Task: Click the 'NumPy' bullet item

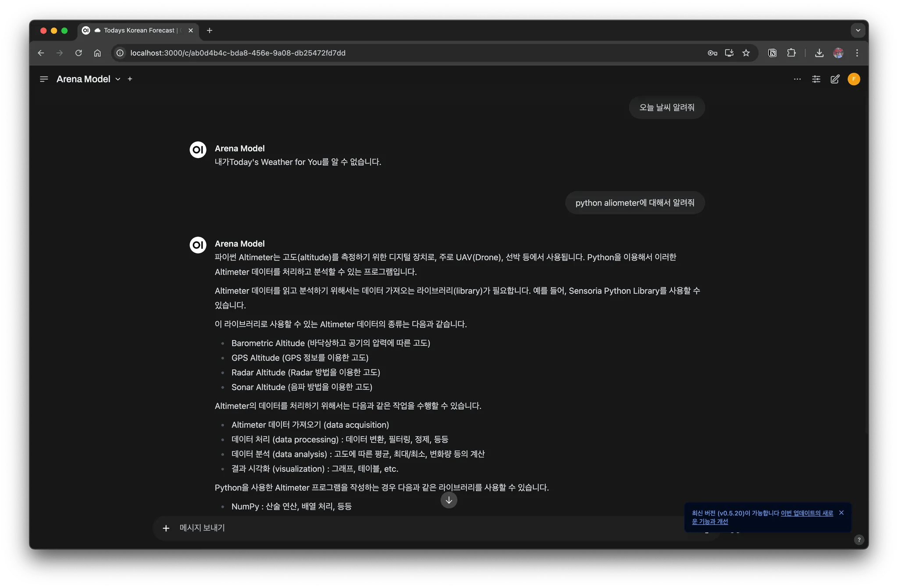Action: pos(292,507)
